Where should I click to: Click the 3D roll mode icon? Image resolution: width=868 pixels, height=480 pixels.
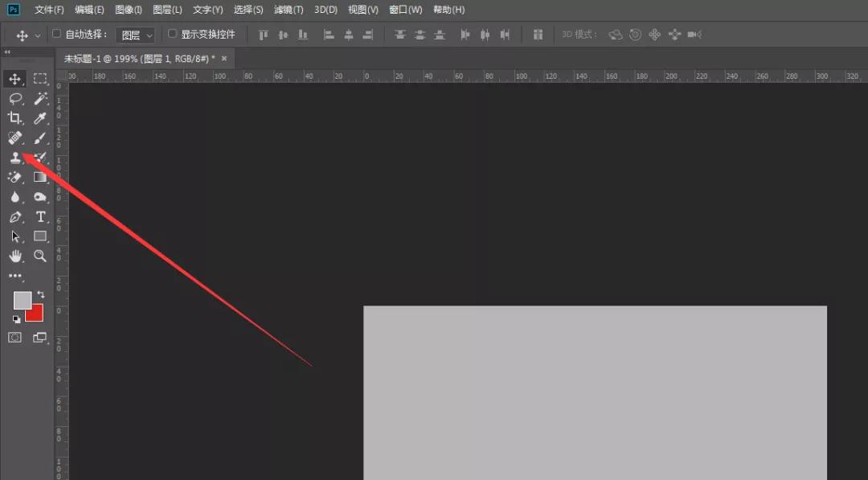(x=636, y=35)
